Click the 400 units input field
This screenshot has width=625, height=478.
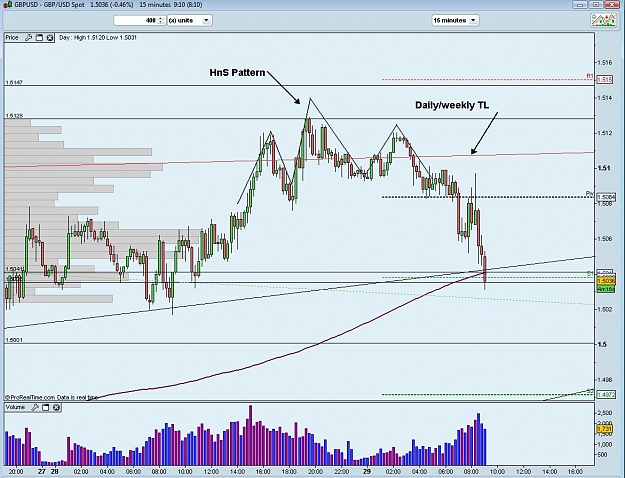point(136,20)
